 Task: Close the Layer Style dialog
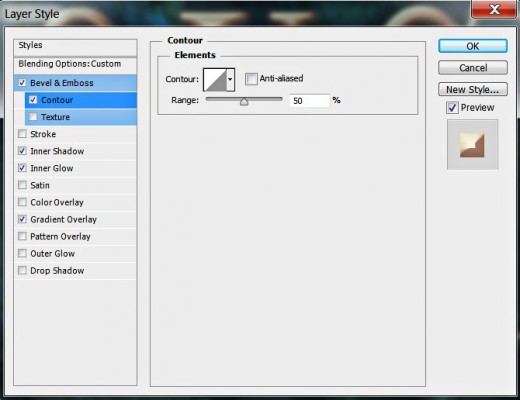(x=494, y=9)
